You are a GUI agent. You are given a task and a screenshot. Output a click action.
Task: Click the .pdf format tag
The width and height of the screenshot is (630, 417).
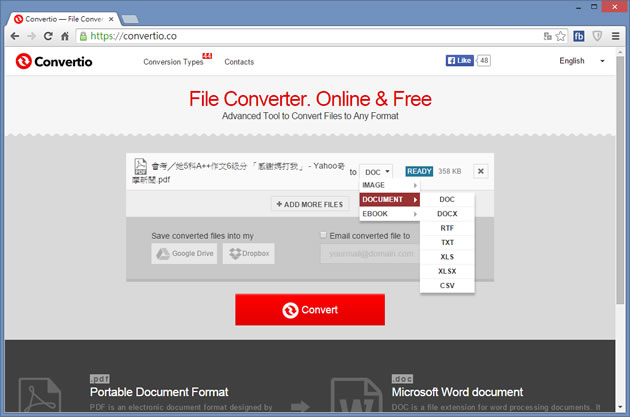pyautogui.click(x=100, y=379)
